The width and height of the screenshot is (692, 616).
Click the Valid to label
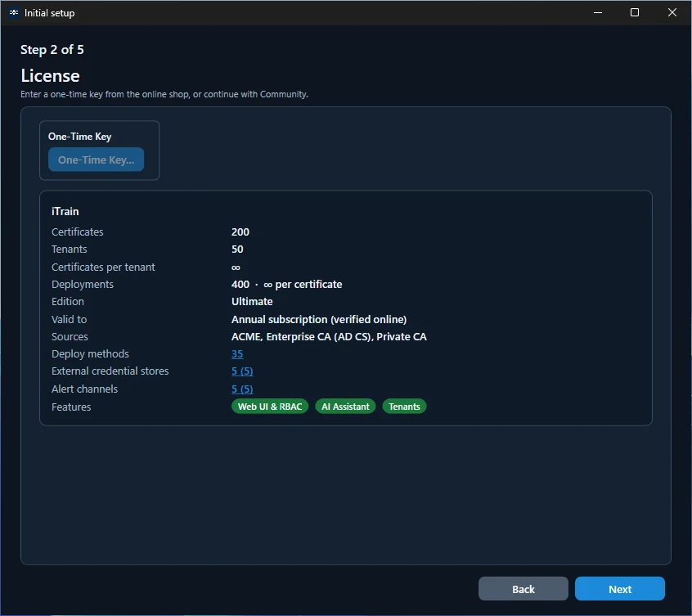(x=69, y=320)
